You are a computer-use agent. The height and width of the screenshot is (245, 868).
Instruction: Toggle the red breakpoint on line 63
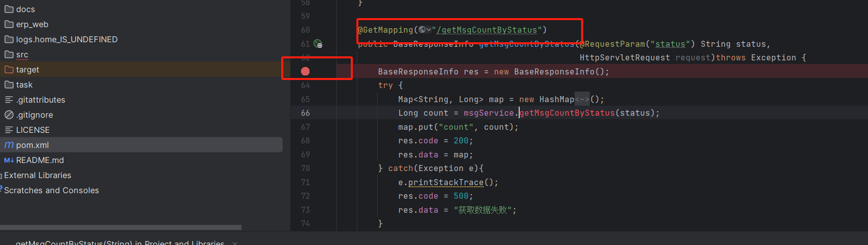pos(305,71)
